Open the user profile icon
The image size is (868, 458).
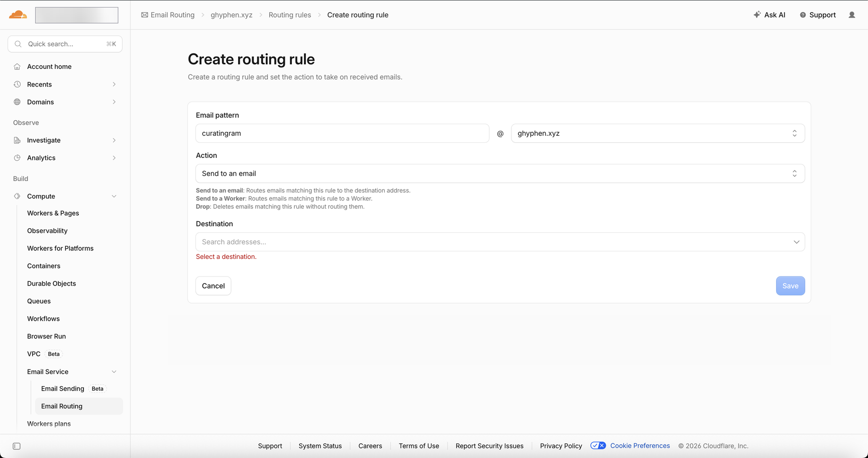pos(852,15)
